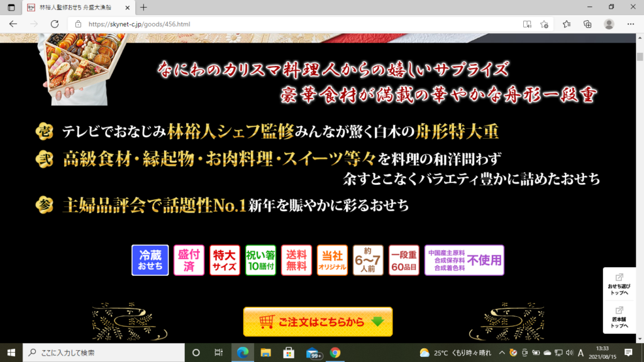Open Cortana from the taskbar

click(x=196, y=353)
